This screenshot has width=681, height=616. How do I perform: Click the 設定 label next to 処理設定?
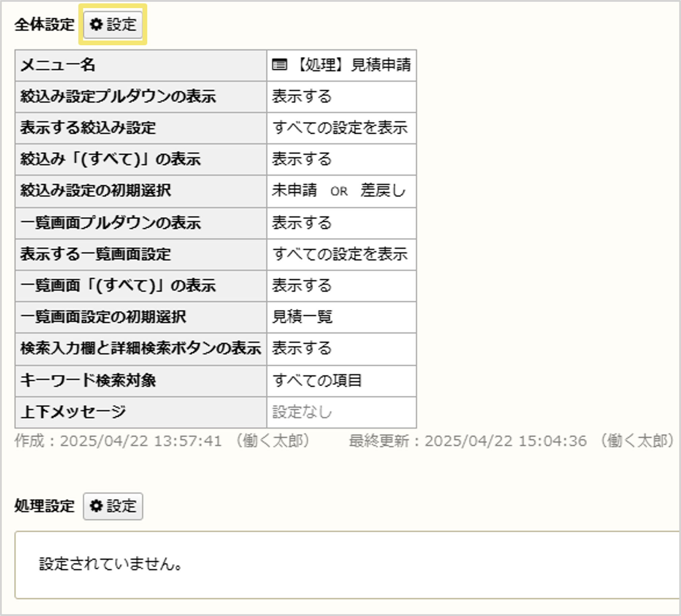122,506
